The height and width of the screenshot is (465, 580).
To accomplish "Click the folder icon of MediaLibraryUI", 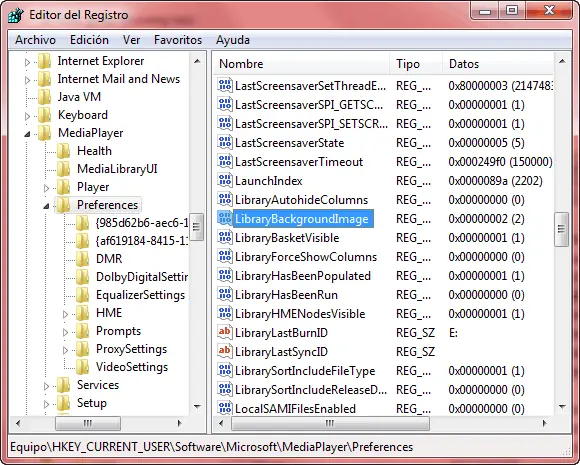I will [x=64, y=169].
